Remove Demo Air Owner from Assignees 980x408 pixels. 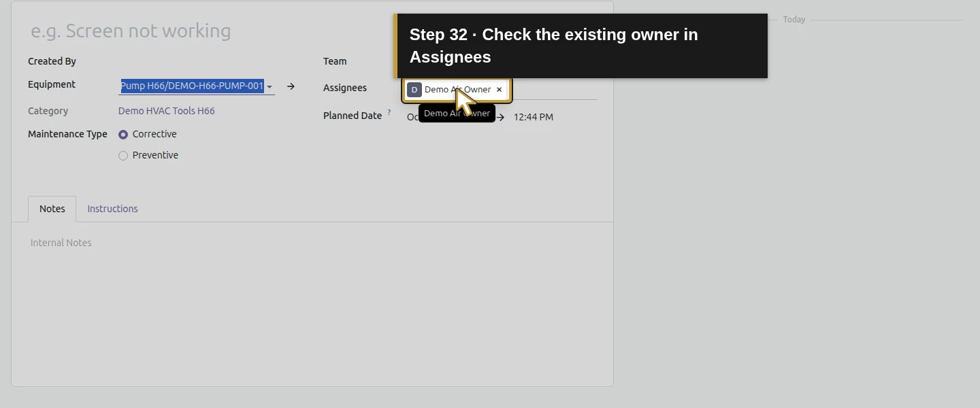(499, 90)
